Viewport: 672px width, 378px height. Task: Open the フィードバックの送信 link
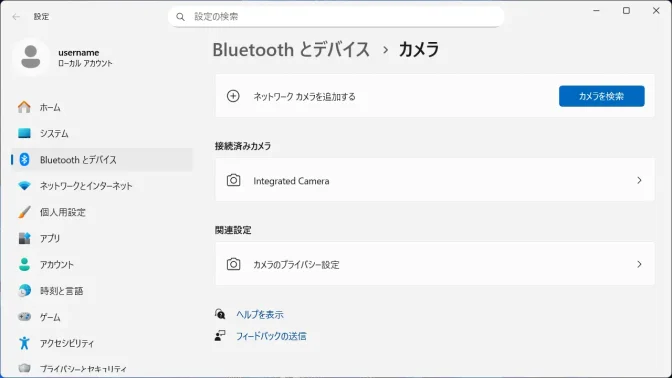[271, 336]
